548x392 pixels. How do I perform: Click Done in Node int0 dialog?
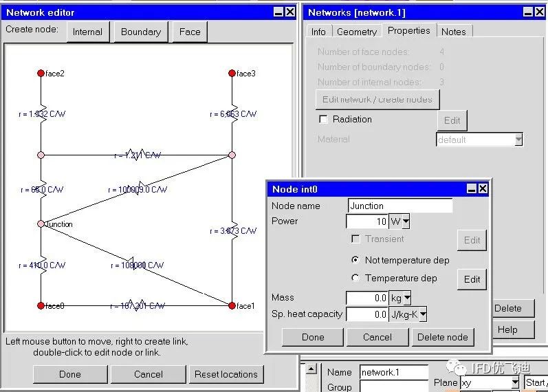pos(313,337)
